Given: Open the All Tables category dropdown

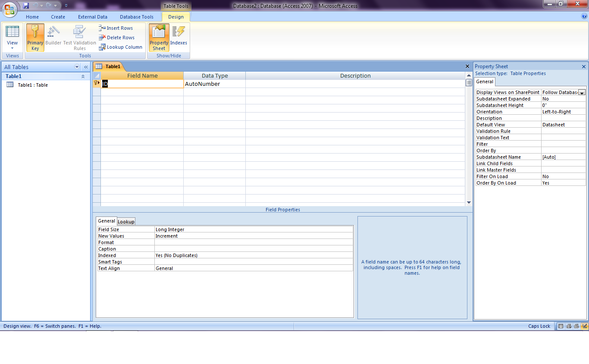Looking at the screenshot, I should click(x=76, y=67).
